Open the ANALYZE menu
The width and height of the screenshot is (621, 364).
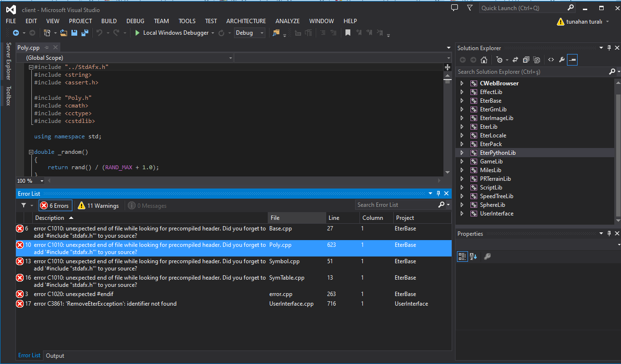tap(288, 21)
